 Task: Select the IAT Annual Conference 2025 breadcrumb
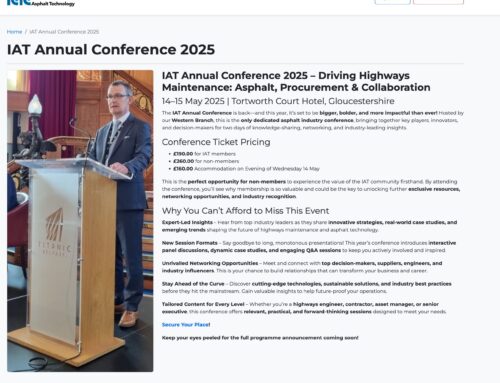pos(64,32)
